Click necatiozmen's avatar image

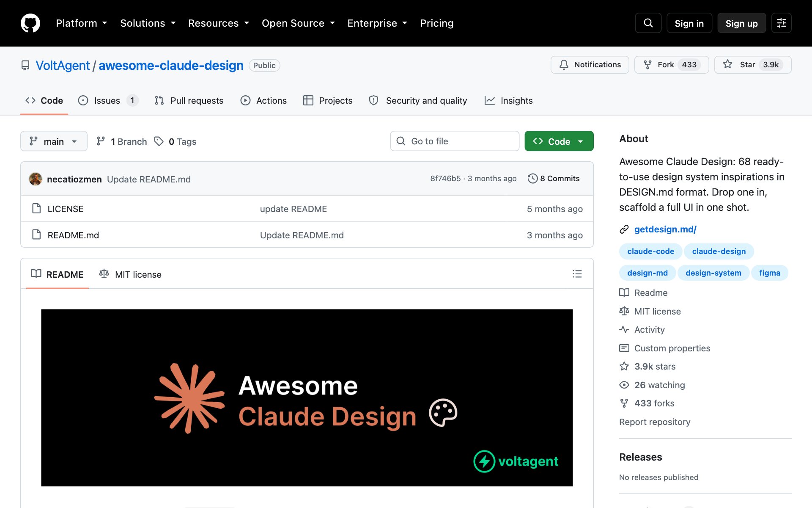36,179
